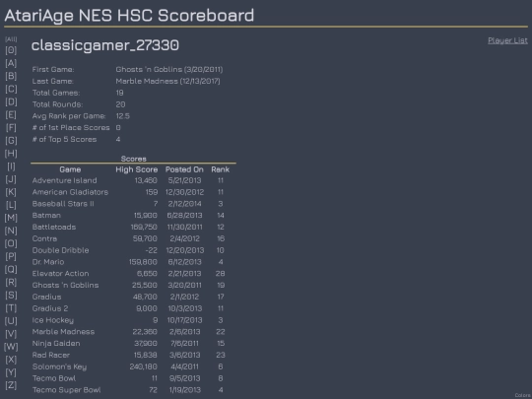Click the Tecmo Super Bowl game name
Screen dimensions: 532x399
[67, 390]
